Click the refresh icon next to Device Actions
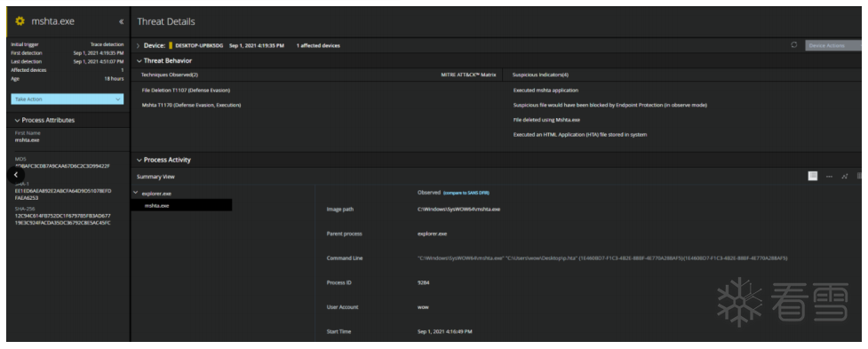 [794, 45]
